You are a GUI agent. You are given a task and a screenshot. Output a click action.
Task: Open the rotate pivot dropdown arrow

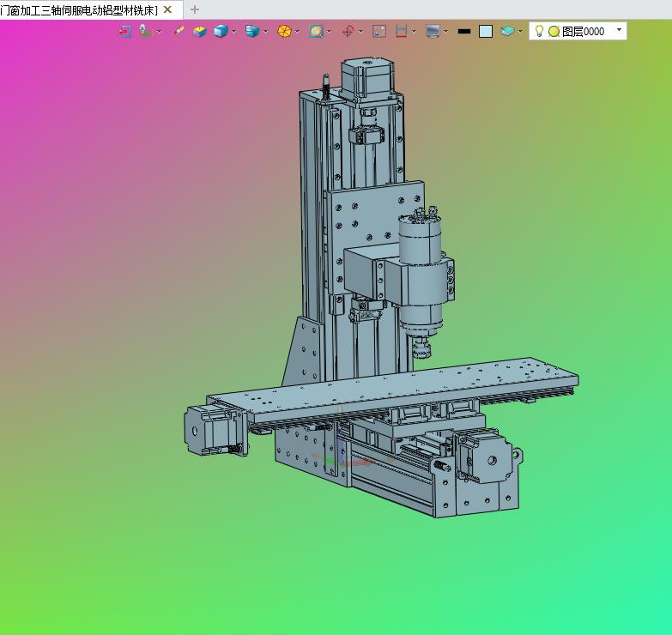click(x=360, y=32)
